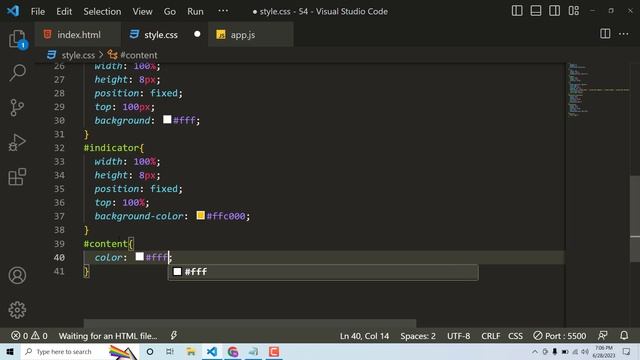Open the File menu
Viewport: 640px width, 360px height.
[38, 11]
